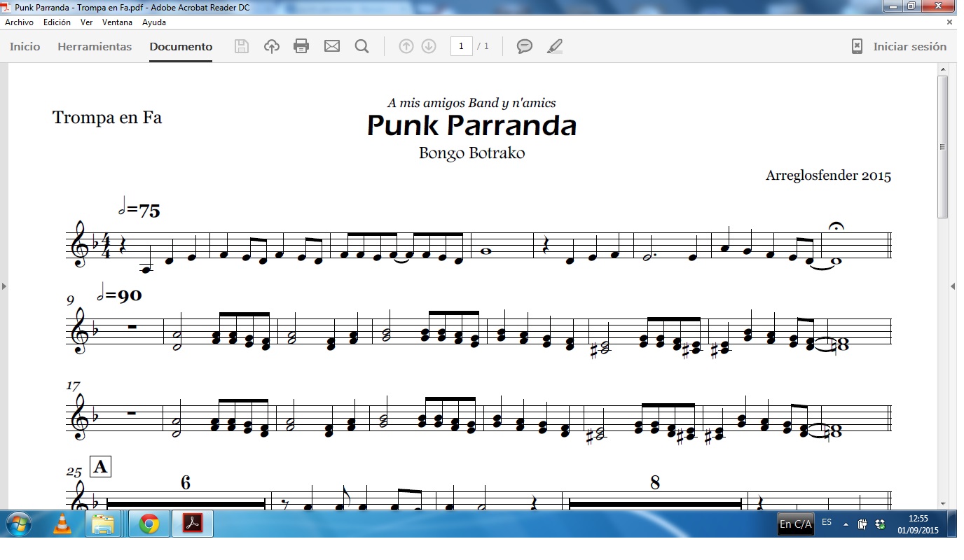The image size is (964, 560).
Task: Send file by email envelope icon
Action: point(332,47)
